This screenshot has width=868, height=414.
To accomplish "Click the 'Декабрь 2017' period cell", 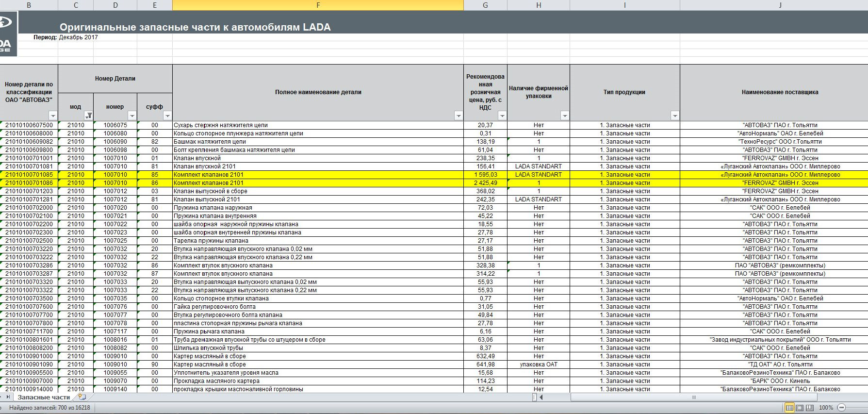I will [x=79, y=37].
